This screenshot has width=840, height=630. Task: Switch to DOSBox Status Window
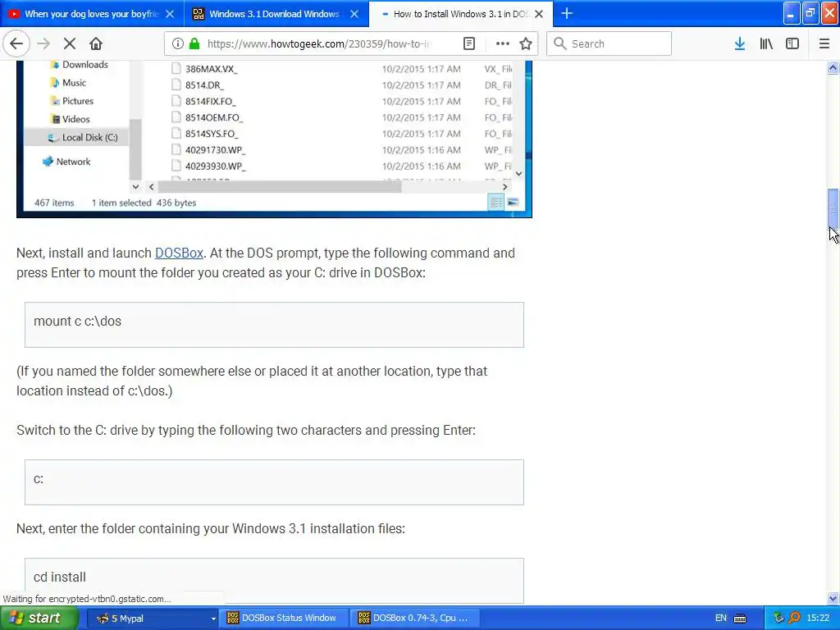coord(284,619)
